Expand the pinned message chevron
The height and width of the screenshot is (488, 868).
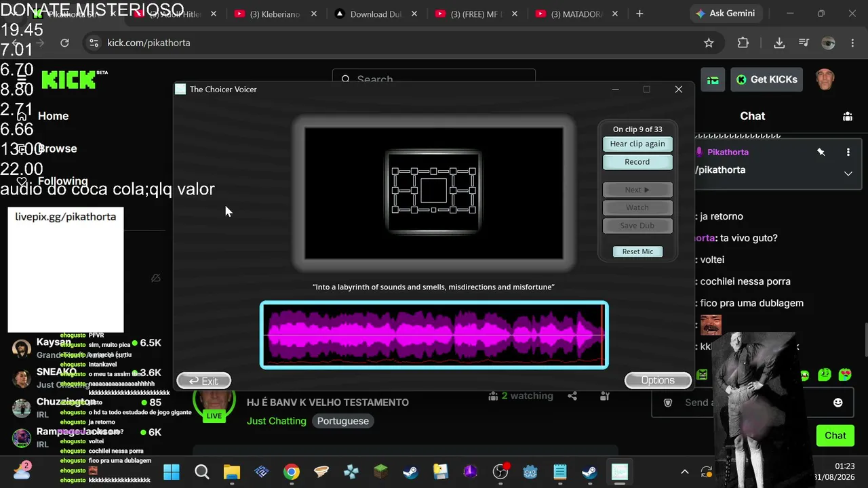[x=848, y=174]
